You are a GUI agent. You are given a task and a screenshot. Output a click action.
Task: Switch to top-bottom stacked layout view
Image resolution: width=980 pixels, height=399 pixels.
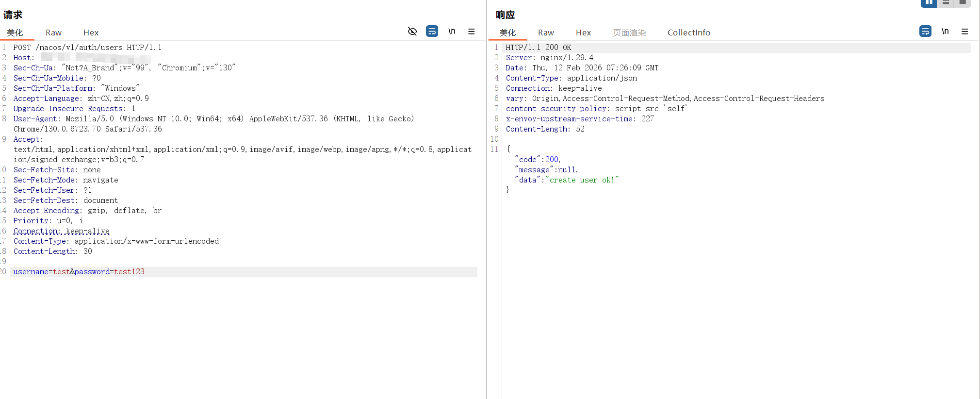(x=946, y=3)
